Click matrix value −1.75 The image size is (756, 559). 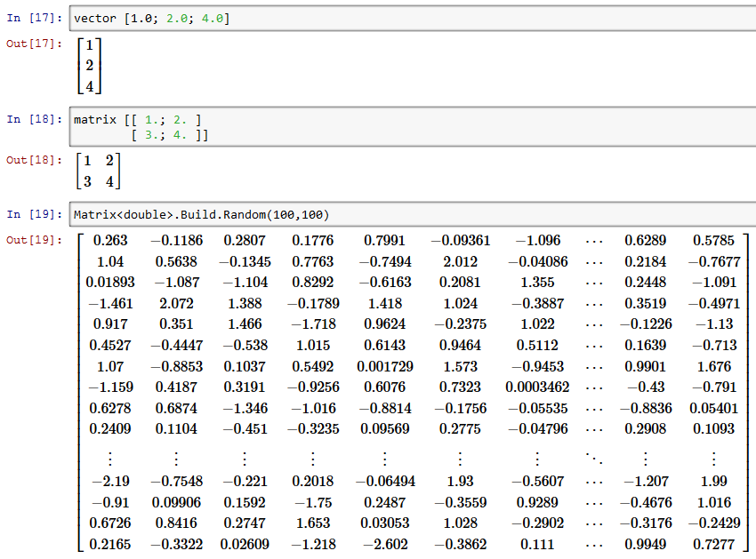tap(313, 503)
